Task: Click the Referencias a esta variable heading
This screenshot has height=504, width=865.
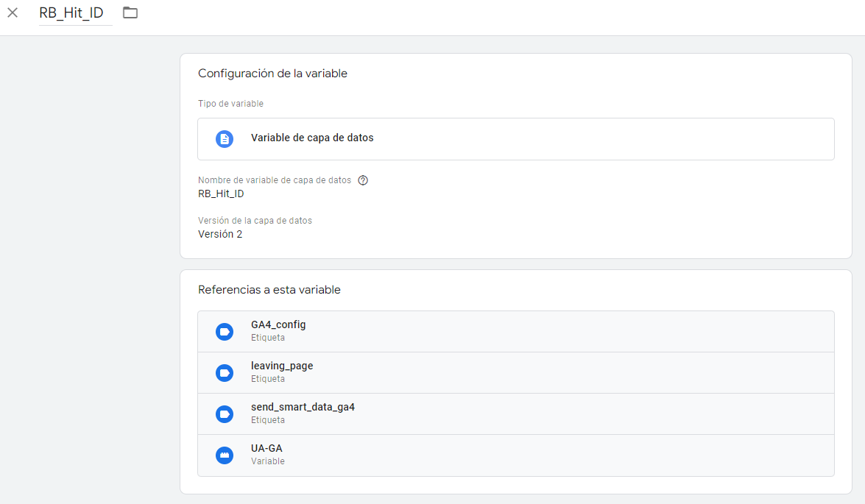Action: click(x=269, y=289)
